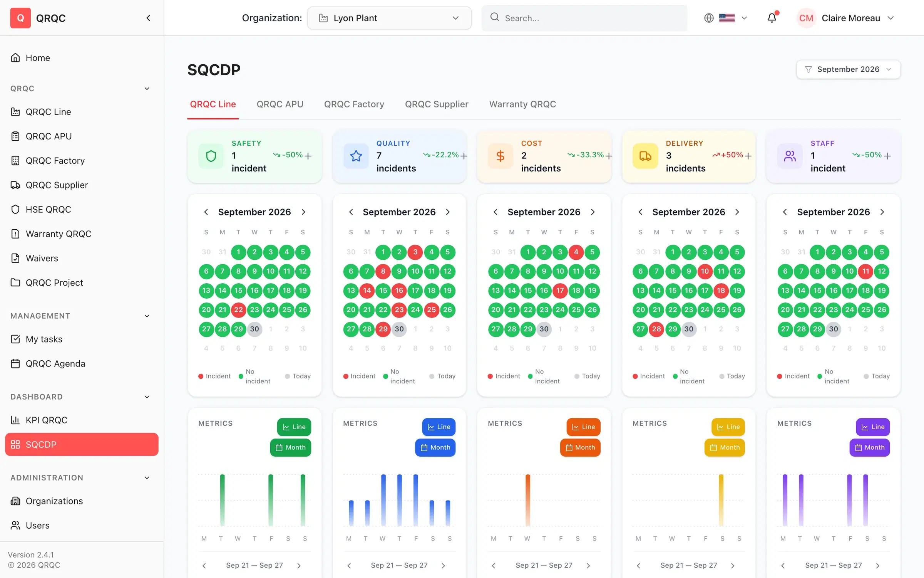Toggle Month view in Quality metrics
This screenshot has height=578, width=924.
(x=435, y=447)
